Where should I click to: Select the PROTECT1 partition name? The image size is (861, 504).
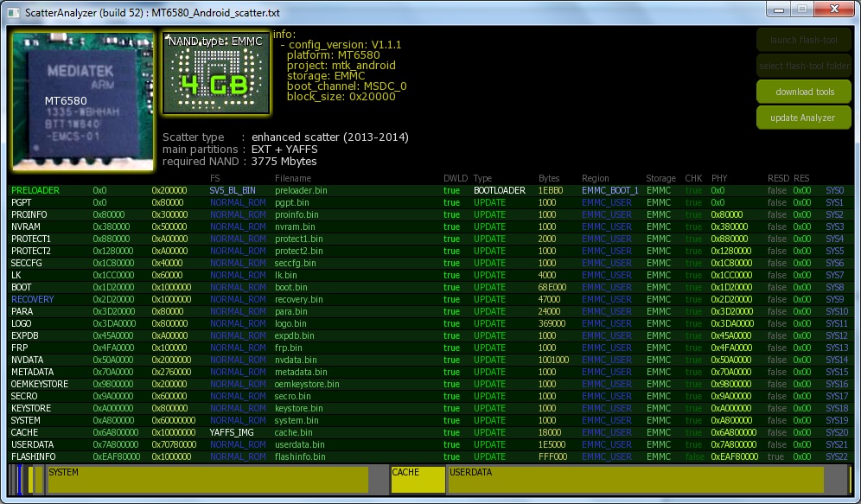point(31,239)
